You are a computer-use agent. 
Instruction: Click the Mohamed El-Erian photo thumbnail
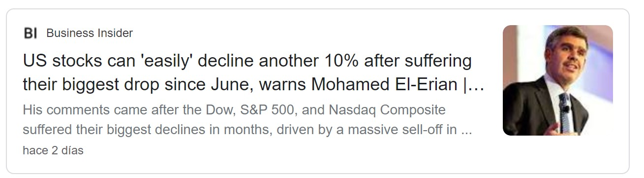tap(557, 80)
